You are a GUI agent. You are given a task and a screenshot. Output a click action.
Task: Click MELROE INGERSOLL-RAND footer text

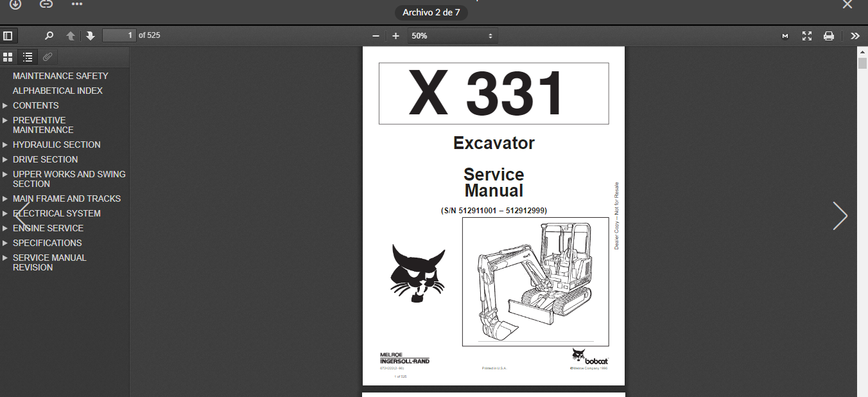[404, 358]
